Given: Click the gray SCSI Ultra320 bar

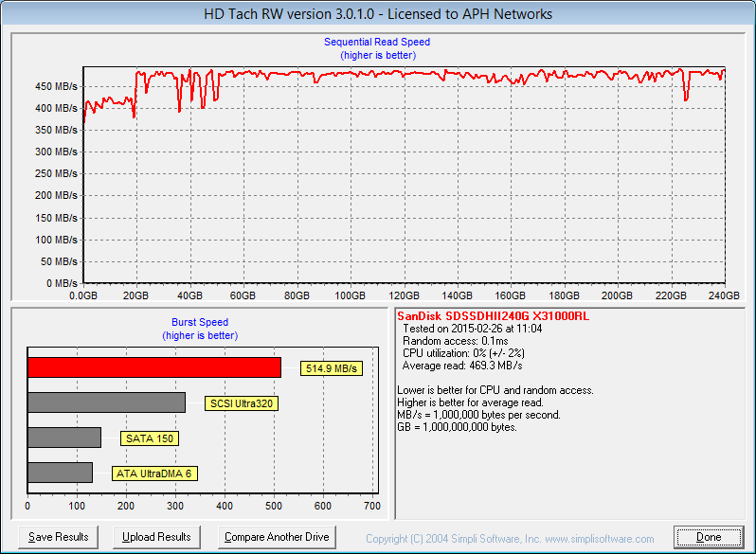Looking at the screenshot, I should (106, 402).
